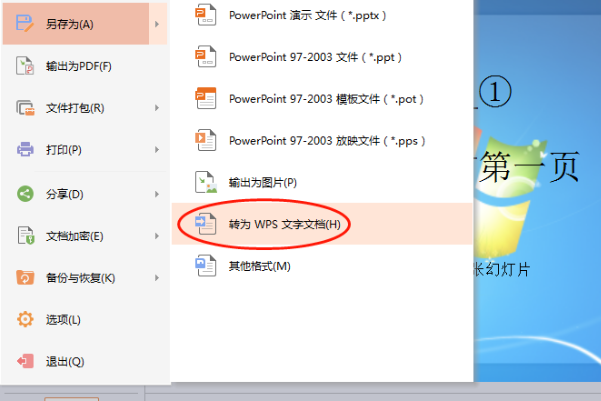Click the document encryption shield icon
The height and width of the screenshot is (401, 601).
pos(26,235)
